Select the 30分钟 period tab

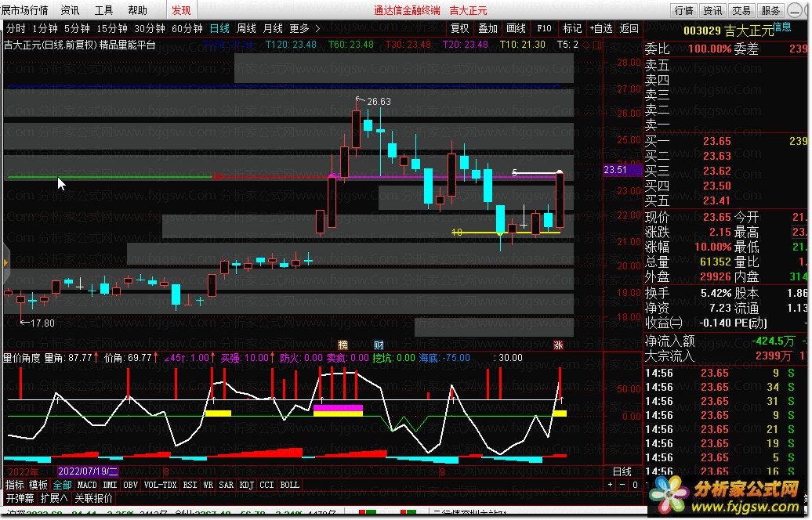pos(150,28)
